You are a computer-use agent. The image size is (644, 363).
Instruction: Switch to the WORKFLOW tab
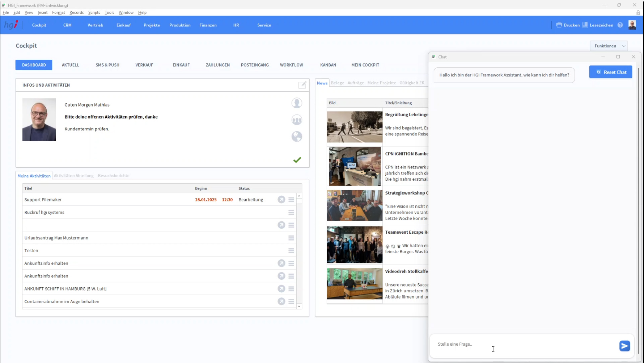click(x=291, y=65)
